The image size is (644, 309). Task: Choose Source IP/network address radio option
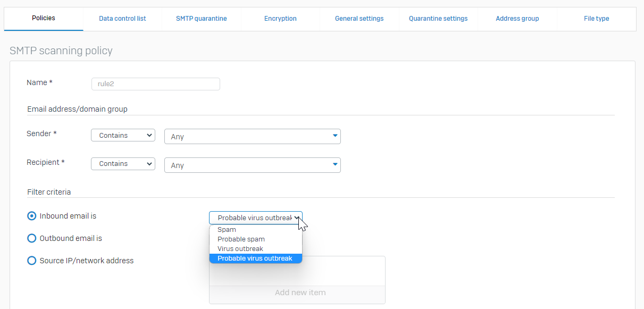click(x=32, y=261)
